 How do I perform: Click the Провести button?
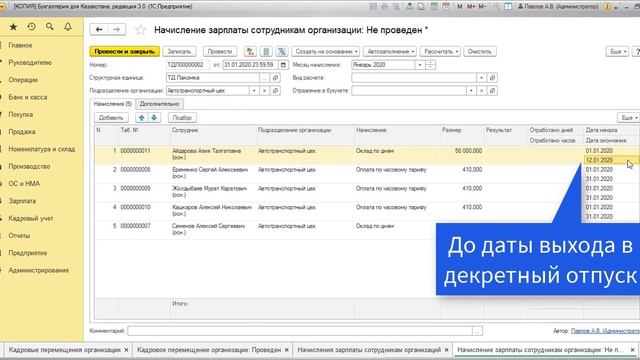220,51
